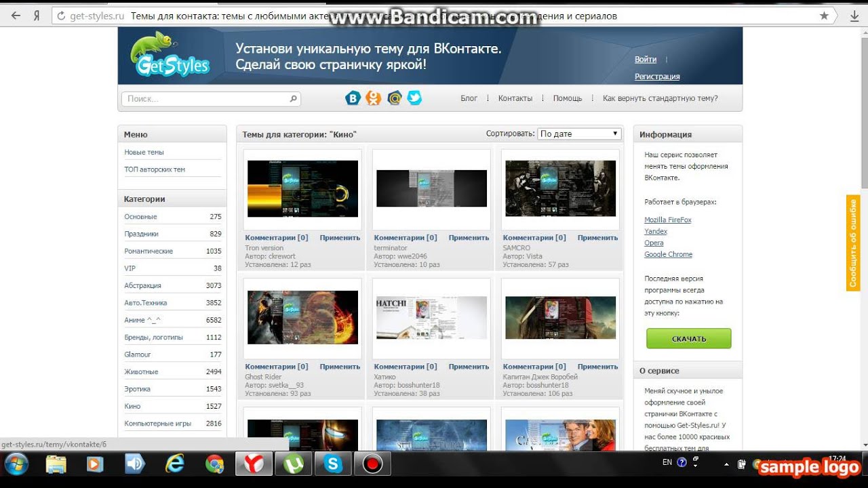Click the "Google Chrome" browser link
The width and height of the screenshot is (868, 488).
(668, 254)
